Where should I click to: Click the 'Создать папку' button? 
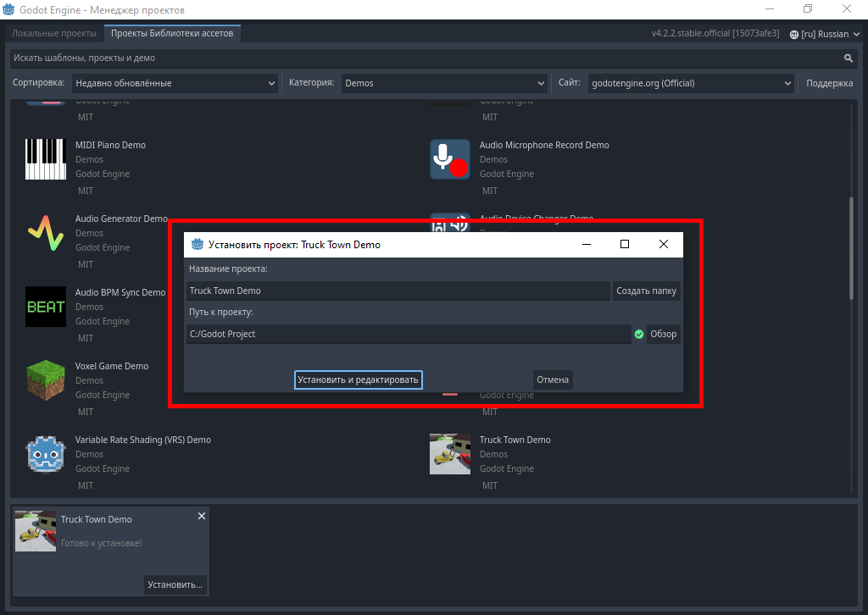[x=646, y=291]
